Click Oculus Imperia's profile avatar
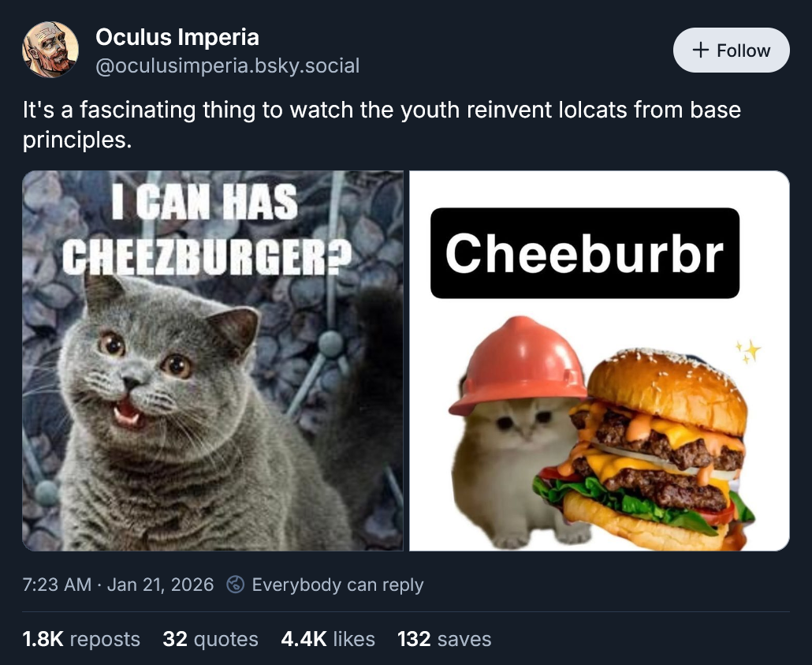The width and height of the screenshot is (812, 665). click(50, 50)
